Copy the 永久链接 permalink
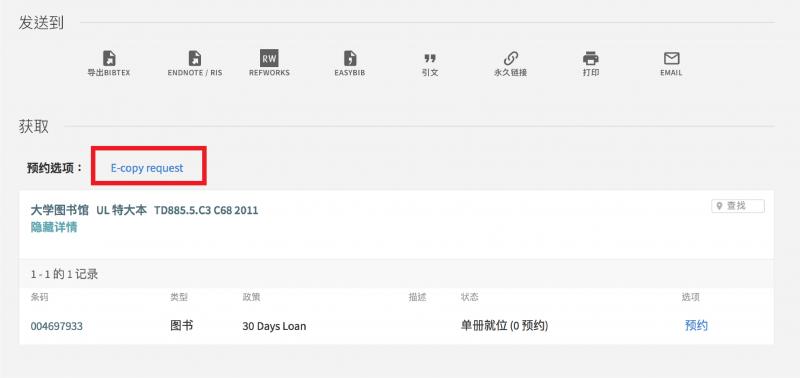The image size is (800, 378). pos(510,64)
